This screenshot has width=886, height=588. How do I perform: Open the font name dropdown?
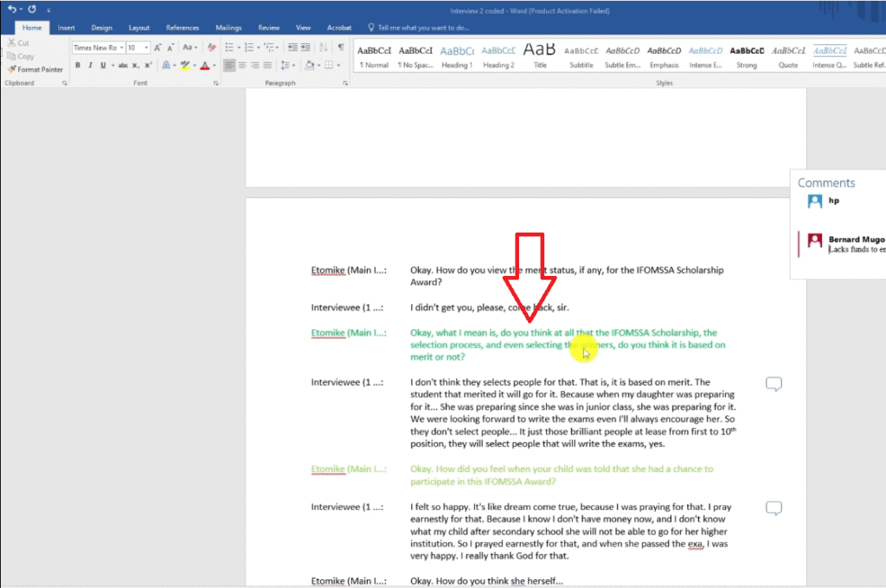(x=122, y=48)
